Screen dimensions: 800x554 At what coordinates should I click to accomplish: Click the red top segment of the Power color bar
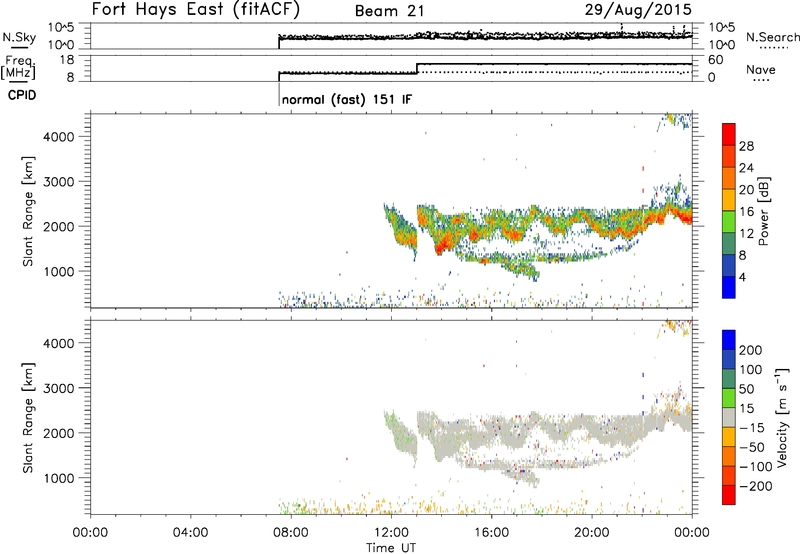pyautogui.click(x=729, y=134)
